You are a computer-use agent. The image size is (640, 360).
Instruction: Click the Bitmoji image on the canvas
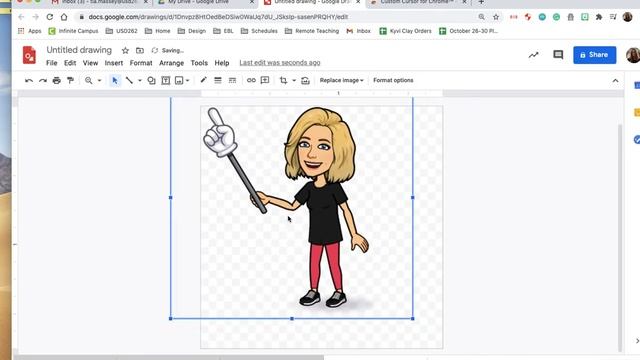click(x=292, y=208)
